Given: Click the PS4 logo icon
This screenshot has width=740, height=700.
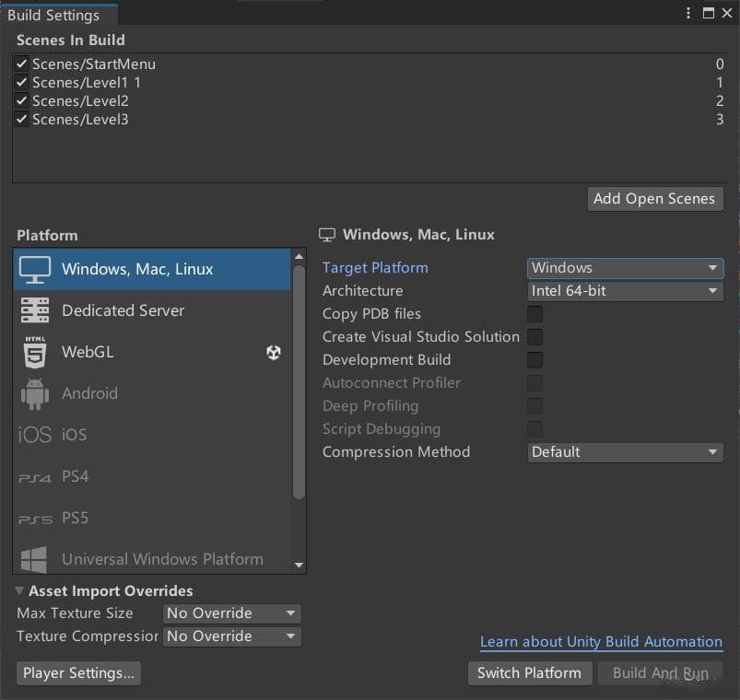Looking at the screenshot, I should coord(34,479).
